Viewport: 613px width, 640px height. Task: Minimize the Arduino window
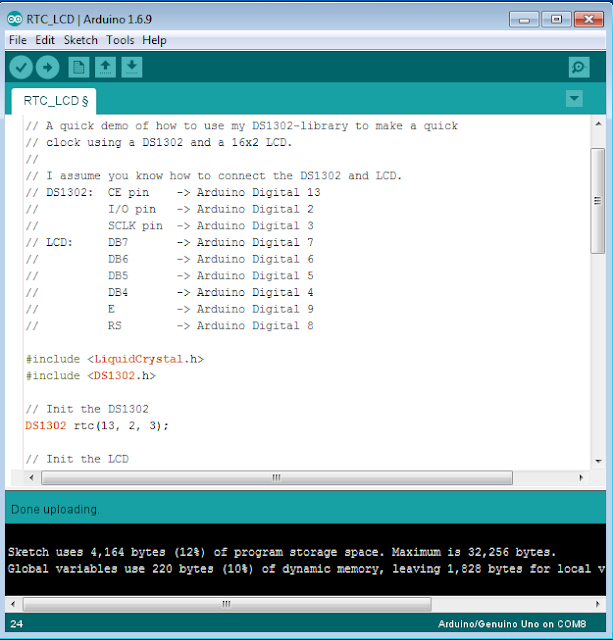pyautogui.click(x=524, y=19)
